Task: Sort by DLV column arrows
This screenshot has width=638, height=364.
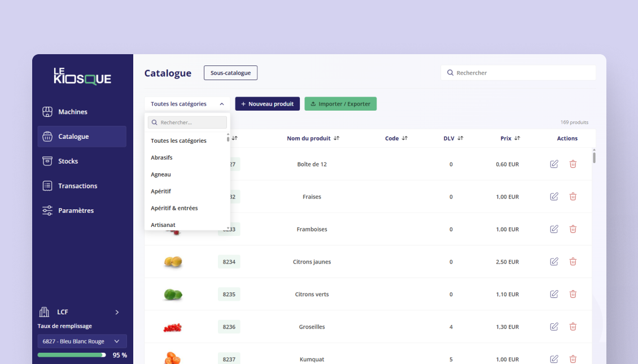Action: tap(460, 138)
